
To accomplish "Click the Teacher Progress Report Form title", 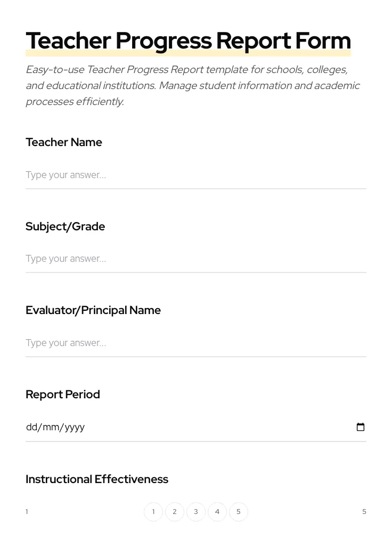I will click(188, 41).
